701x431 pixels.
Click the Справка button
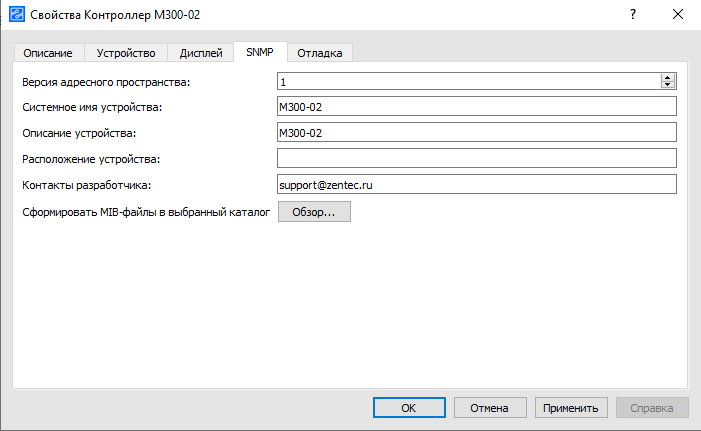pos(652,407)
